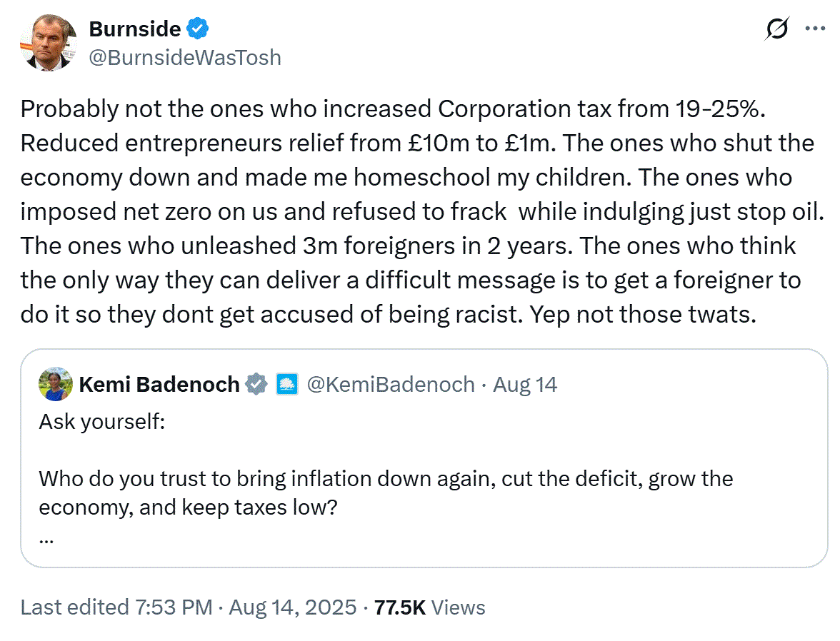The image size is (840, 641).
Task: Open the 77.5K Views count
Action: (400, 607)
